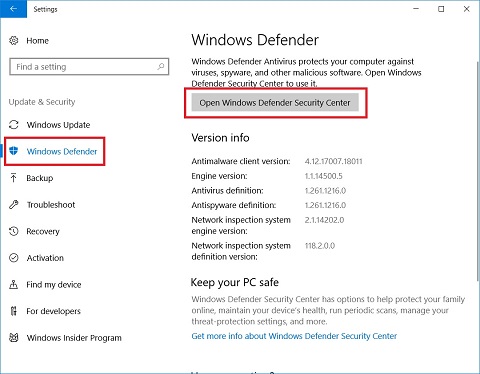Click the Recovery clock icon
Screen dimensions: 480x374
pyautogui.click(x=14, y=231)
